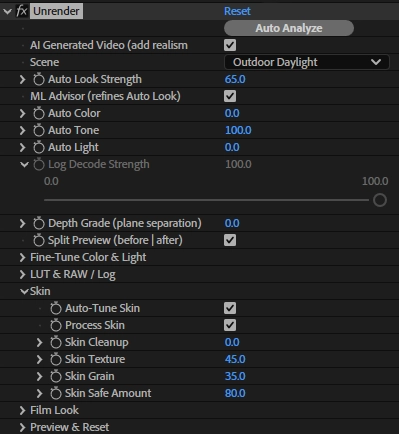The height and width of the screenshot is (434, 399).
Task: Edit Skin Cleanup value 0.0
Action: [232, 342]
